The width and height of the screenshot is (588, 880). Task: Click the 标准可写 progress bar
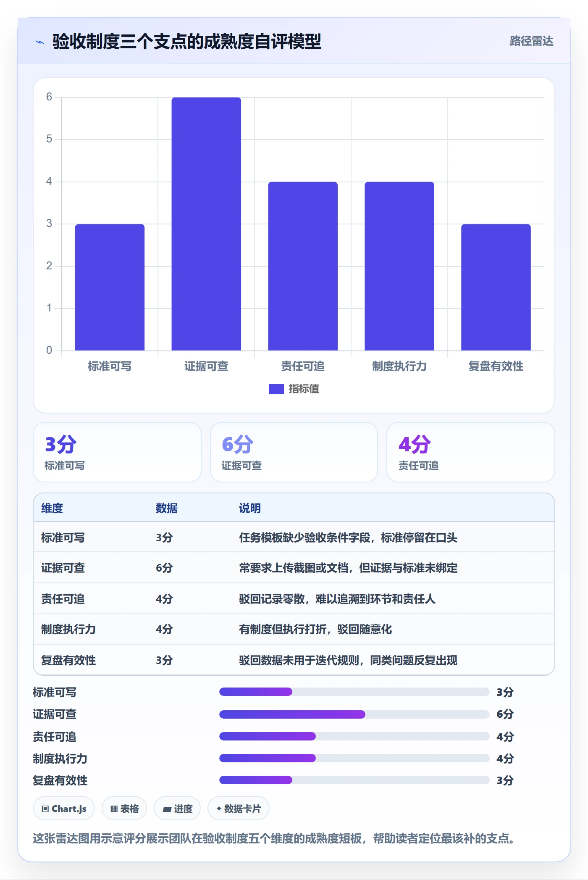pyautogui.click(x=354, y=692)
